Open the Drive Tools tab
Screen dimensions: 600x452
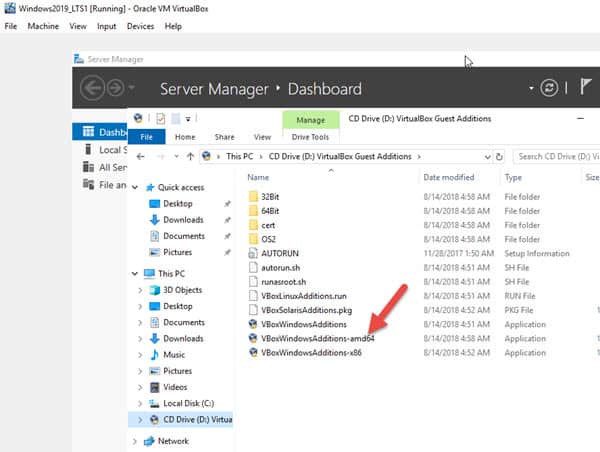[x=310, y=137]
